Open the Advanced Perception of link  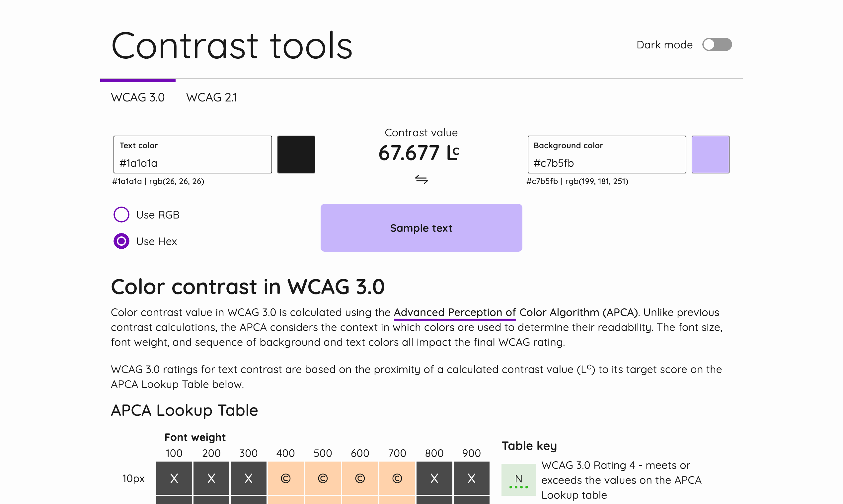point(454,312)
